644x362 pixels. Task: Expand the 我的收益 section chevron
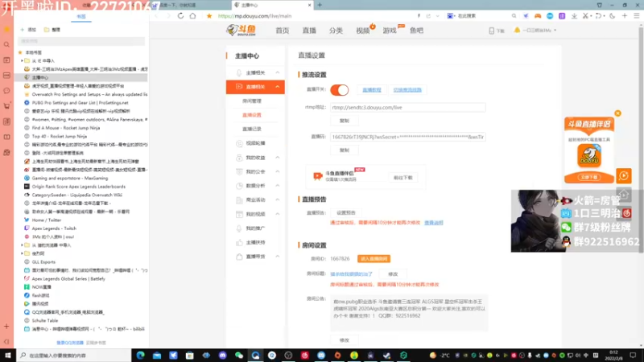pyautogui.click(x=278, y=158)
